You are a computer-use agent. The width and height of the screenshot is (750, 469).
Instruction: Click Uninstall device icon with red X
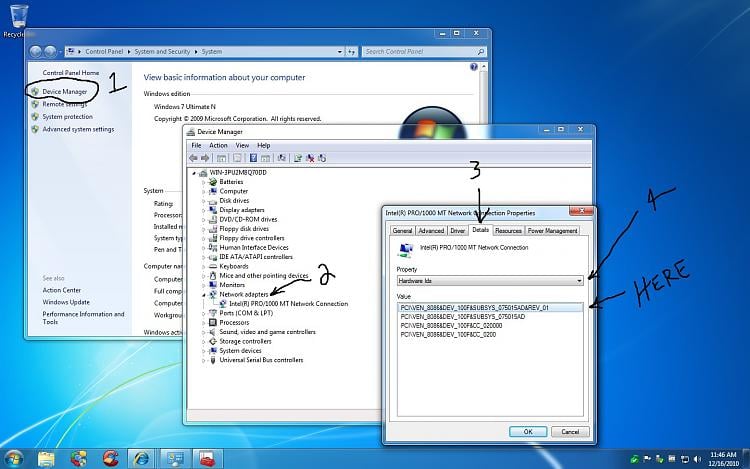click(310, 158)
